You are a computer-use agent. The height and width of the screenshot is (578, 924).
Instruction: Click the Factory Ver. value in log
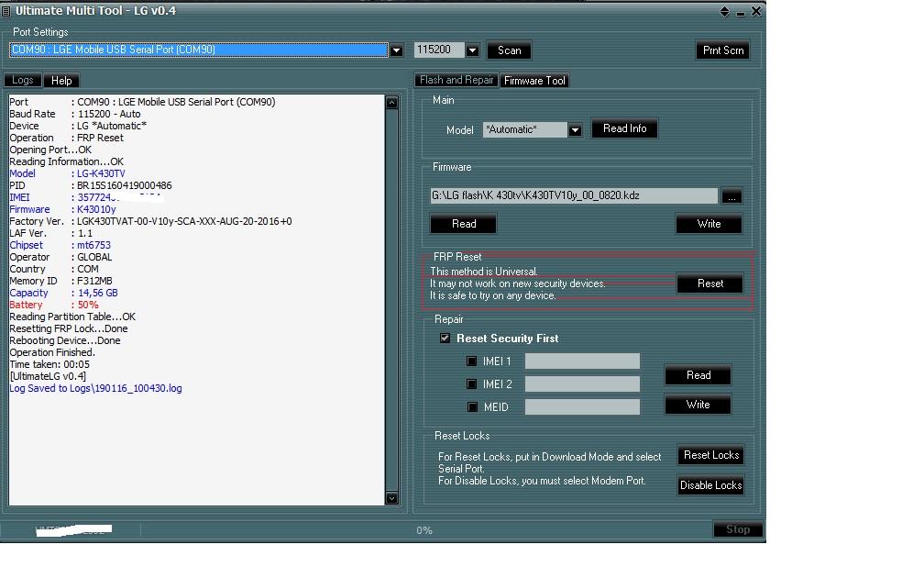[x=184, y=222]
